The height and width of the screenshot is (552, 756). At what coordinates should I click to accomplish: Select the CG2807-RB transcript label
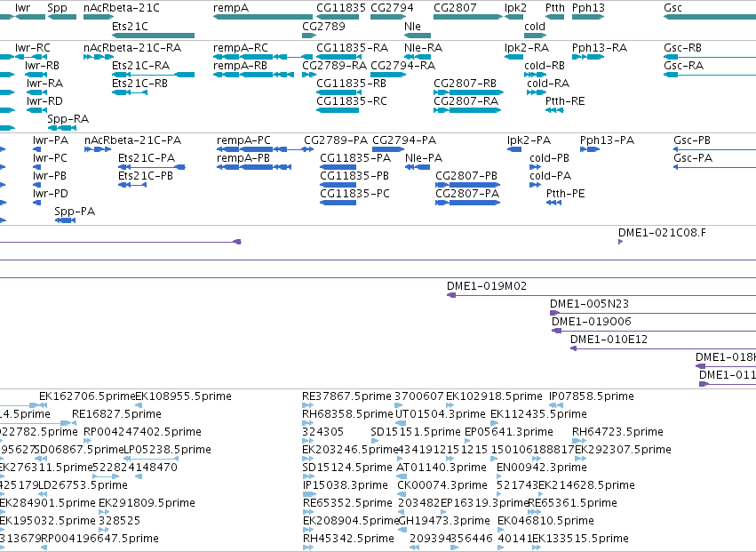465,84
